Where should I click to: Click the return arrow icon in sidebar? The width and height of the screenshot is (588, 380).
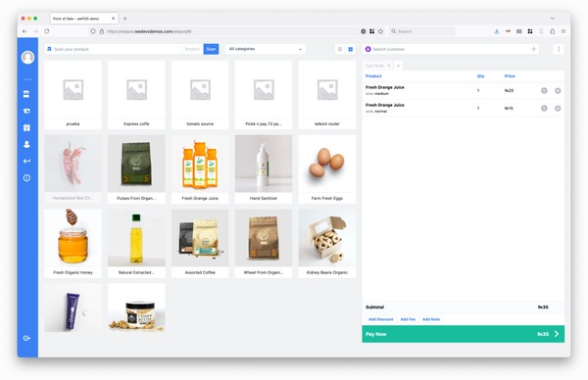coord(26,162)
